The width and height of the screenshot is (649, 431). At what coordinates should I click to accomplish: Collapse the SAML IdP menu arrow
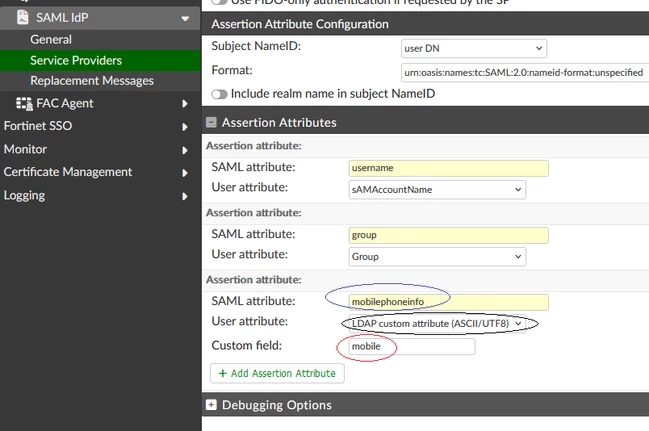(185, 18)
